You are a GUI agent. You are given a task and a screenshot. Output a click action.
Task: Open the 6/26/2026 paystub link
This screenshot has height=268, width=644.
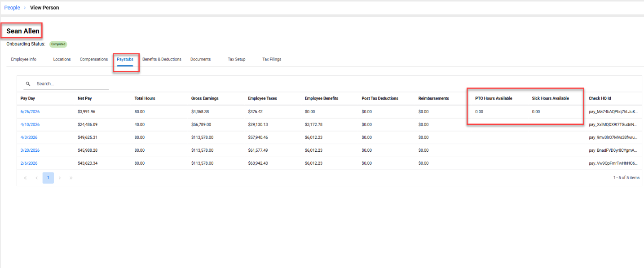[30, 111]
